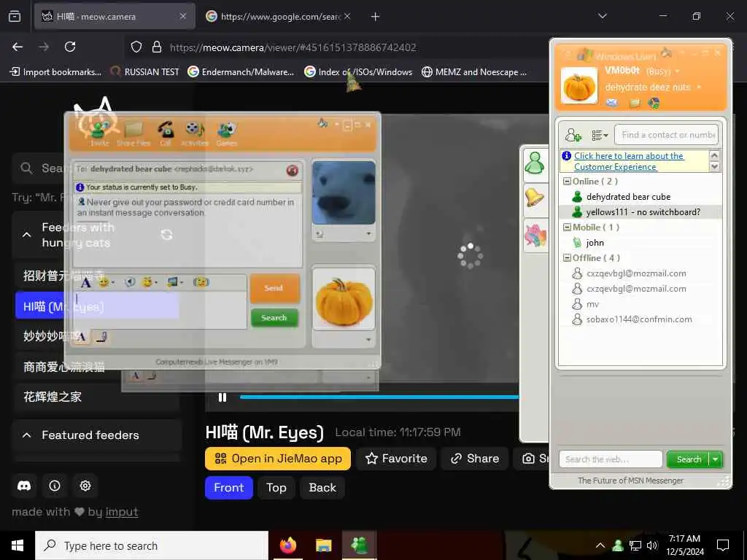This screenshot has height=560, width=747.
Task: Open File Explorer from taskbar
Action: click(323, 545)
